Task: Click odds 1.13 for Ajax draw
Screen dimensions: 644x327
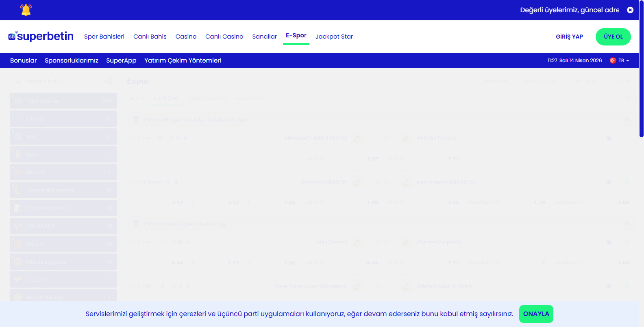Action: pyautogui.click(x=233, y=262)
